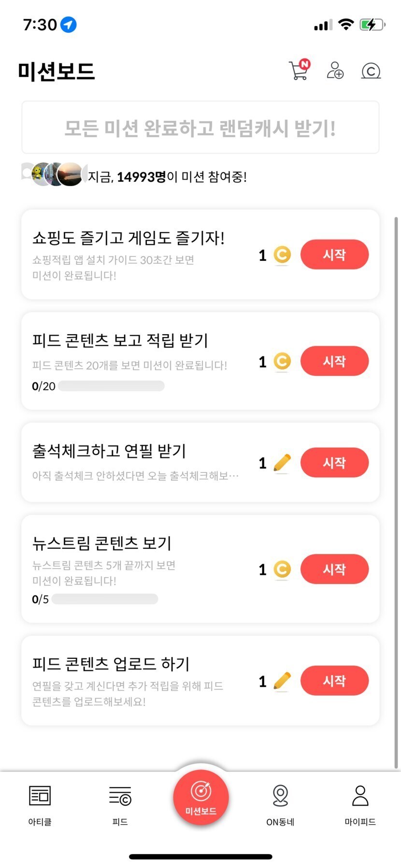
Task: Start the 뉴스트림 콘텐츠 보기 mission
Action: click(334, 569)
